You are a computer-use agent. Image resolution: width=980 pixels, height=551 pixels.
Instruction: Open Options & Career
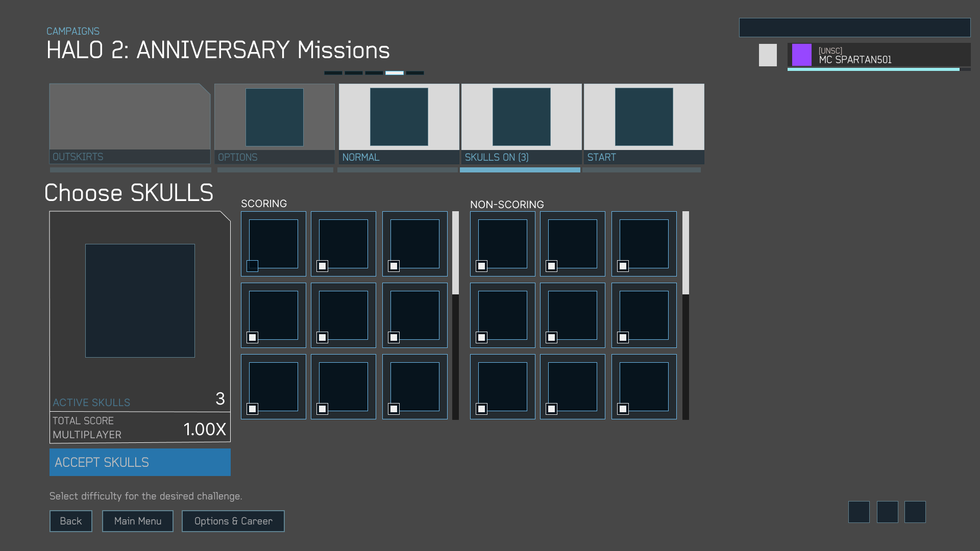pos(233,521)
